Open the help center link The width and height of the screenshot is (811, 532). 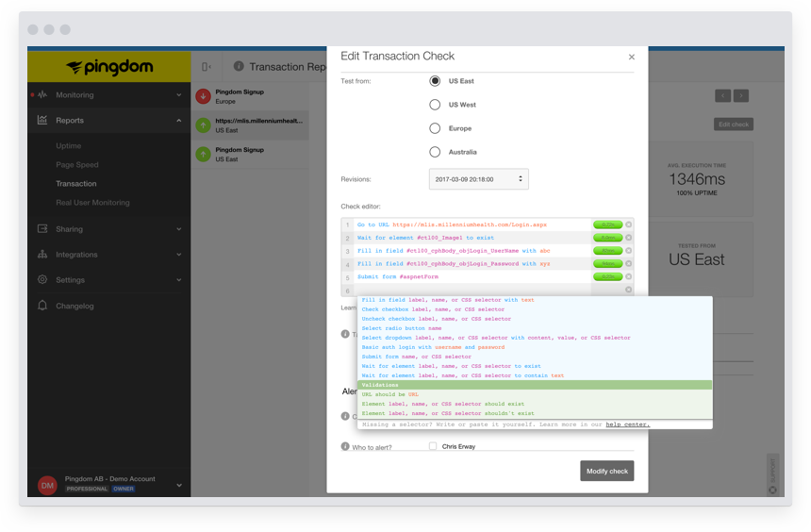628,424
